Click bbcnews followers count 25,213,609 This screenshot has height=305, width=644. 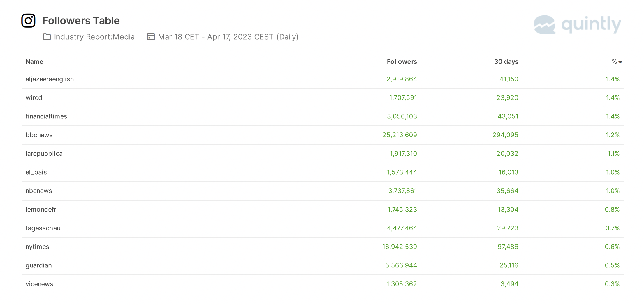pos(400,135)
